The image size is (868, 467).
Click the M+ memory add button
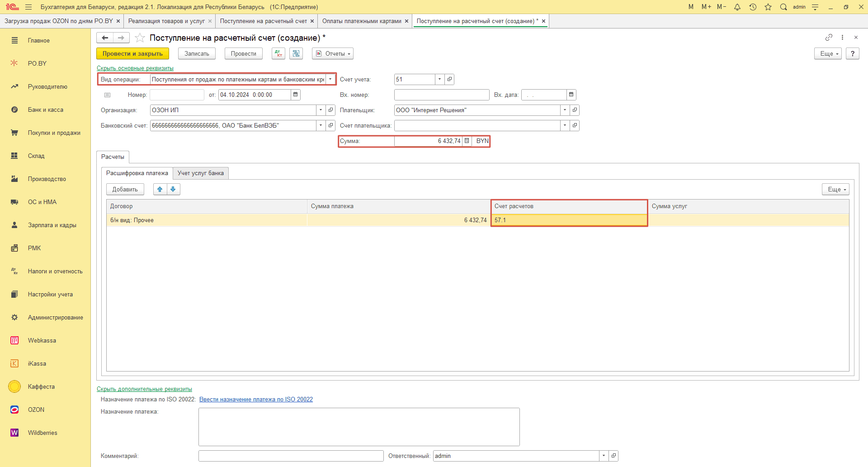(x=706, y=7)
